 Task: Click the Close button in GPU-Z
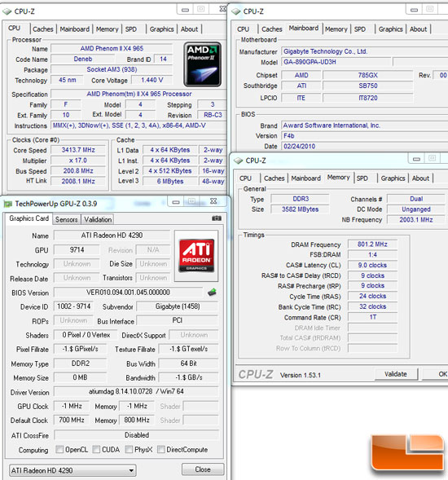coord(203,469)
